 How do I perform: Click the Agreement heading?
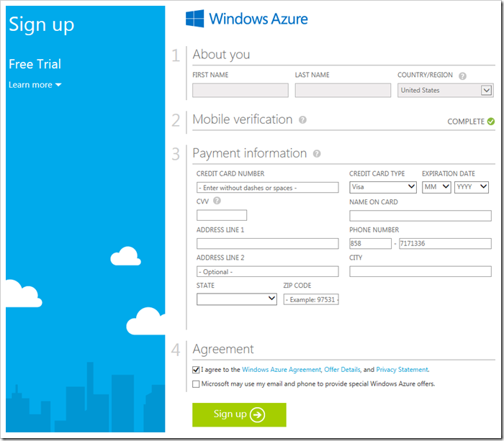(223, 349)
